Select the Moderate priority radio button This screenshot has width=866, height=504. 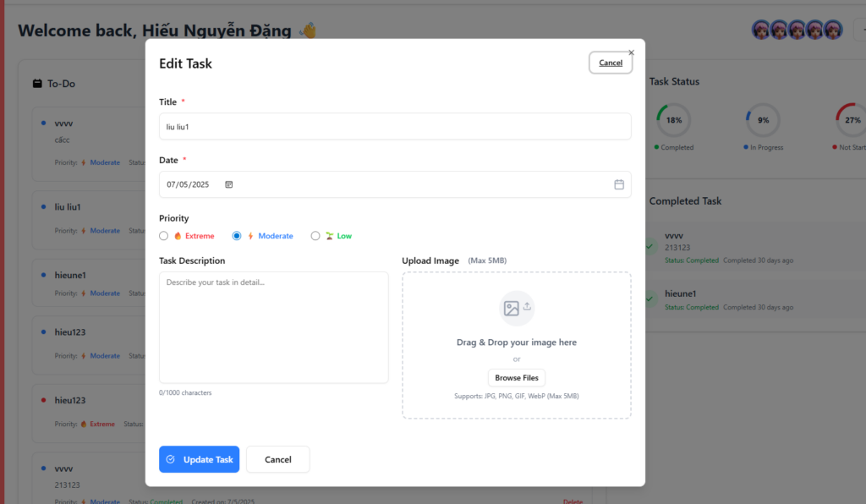pos(237,236)
